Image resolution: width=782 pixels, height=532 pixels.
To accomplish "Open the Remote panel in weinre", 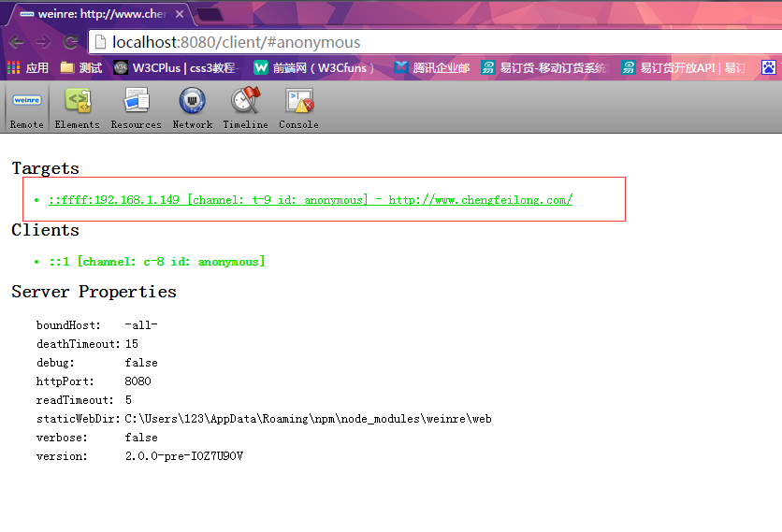I will [x=26, y=108].
